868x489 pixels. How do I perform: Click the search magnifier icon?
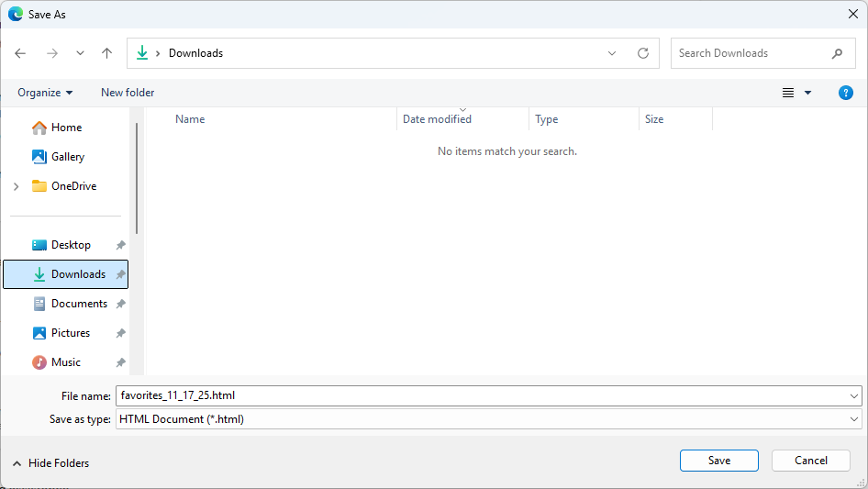tap(837, 53)
